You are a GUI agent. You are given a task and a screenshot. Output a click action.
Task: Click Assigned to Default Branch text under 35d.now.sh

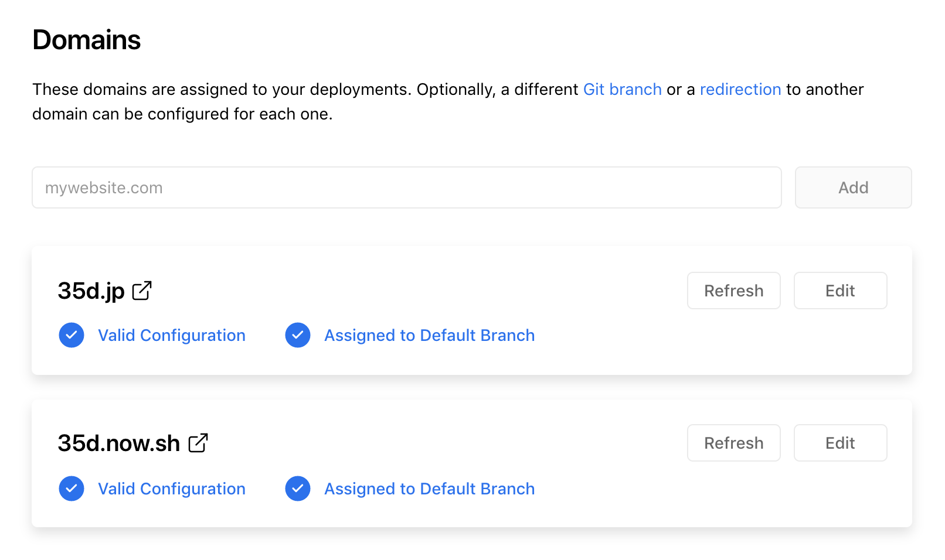[430, 489]
